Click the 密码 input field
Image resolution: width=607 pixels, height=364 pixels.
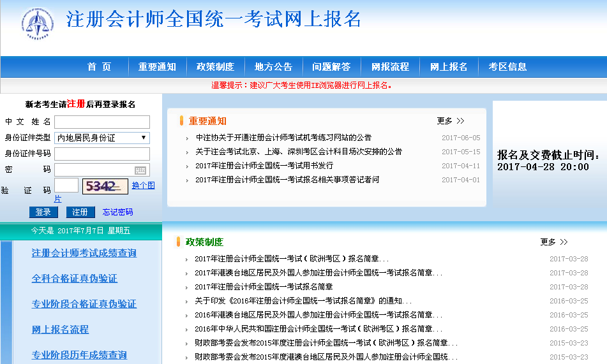click(102, 170)
